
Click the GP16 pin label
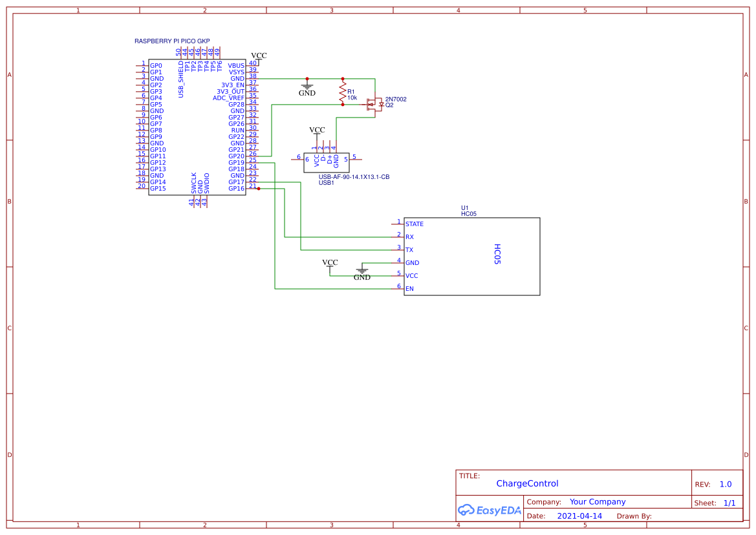tap(236, 188)
